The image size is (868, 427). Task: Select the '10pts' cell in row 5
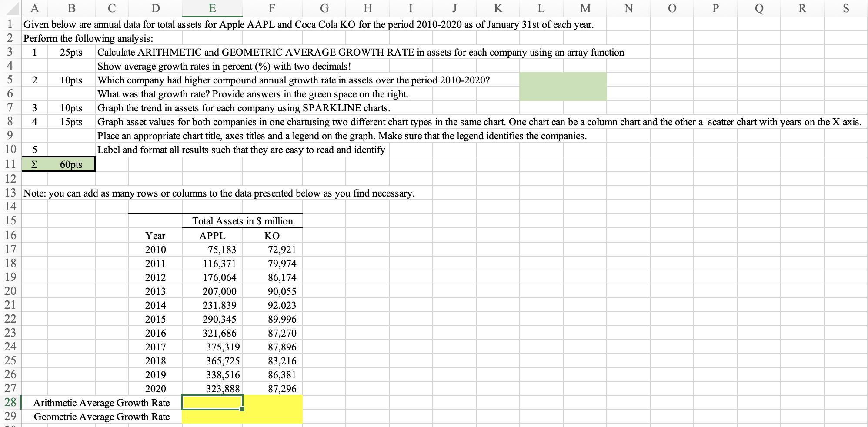point(71,80)
